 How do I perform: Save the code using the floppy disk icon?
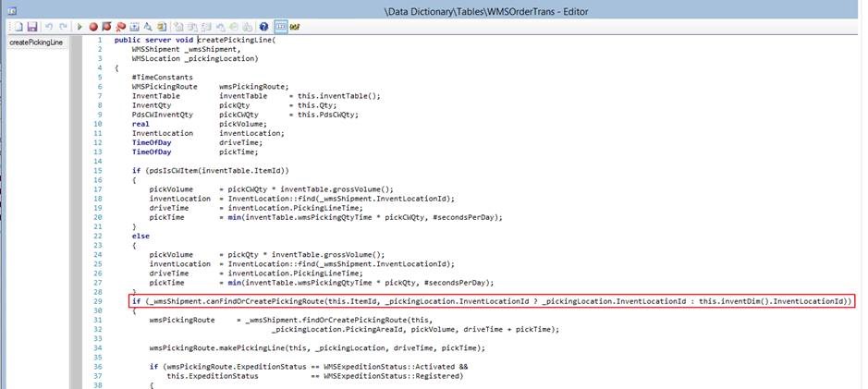click(32, 28)
